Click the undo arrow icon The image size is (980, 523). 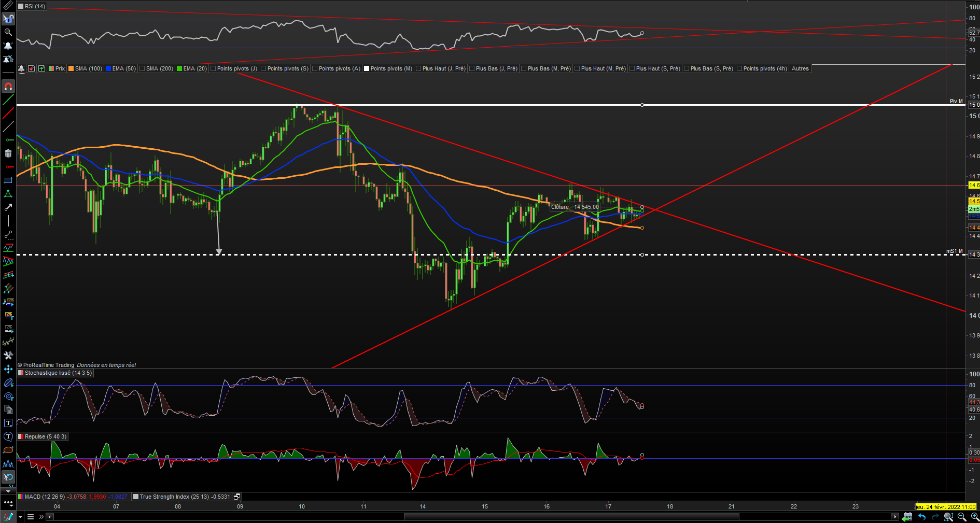point(922,517)
